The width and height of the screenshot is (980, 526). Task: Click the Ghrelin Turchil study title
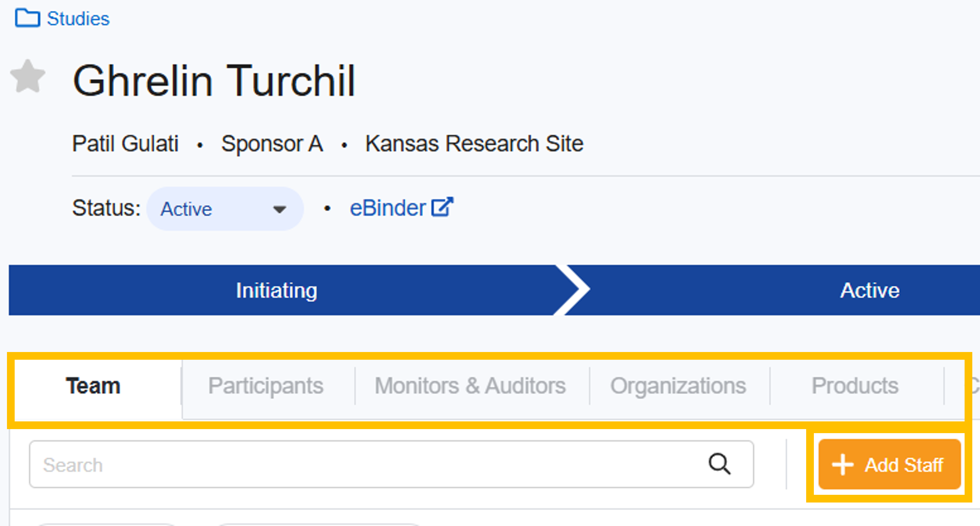tap(214, 81)
